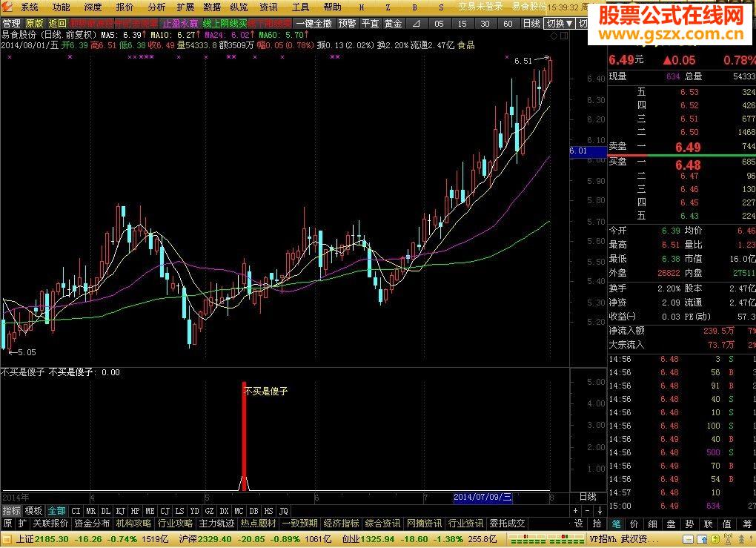
Task: Click the plus zoom-in button below the chart
Action: pyautogui.click(x=576, y=510)
